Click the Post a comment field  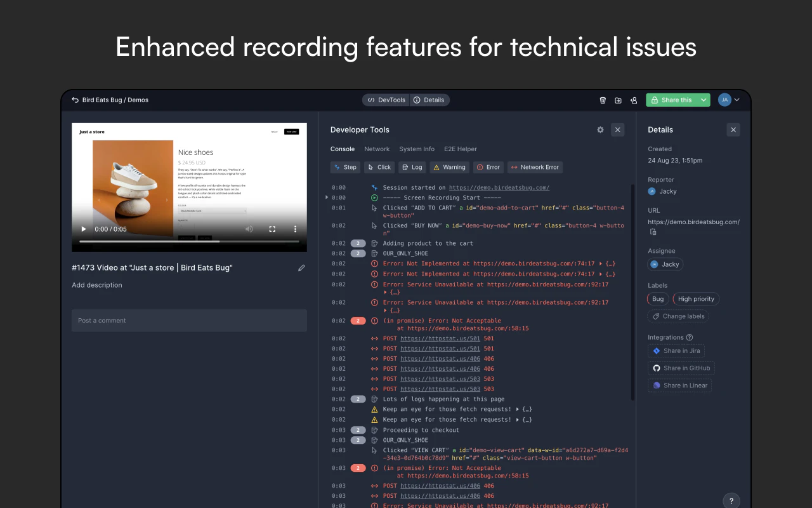point(189,321)
